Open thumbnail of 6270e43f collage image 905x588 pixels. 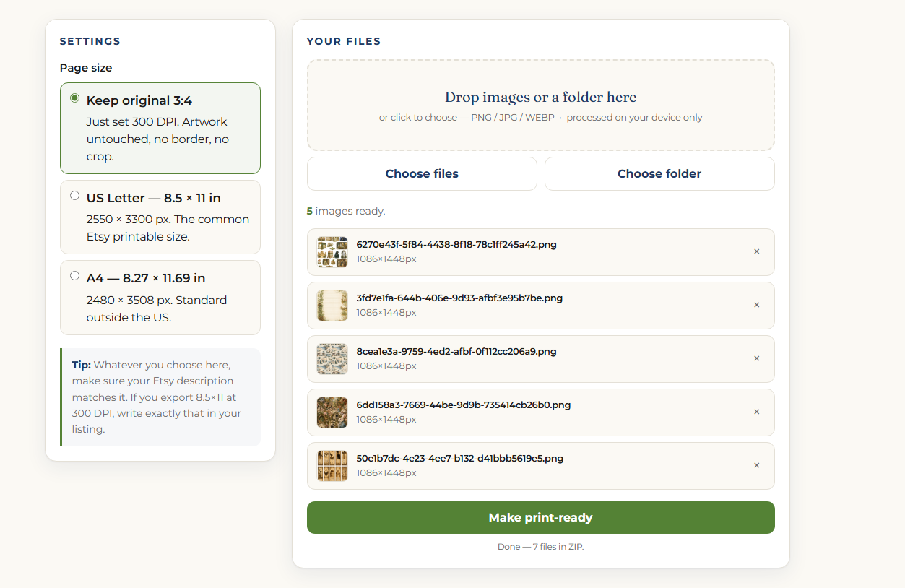pos(332,252)
